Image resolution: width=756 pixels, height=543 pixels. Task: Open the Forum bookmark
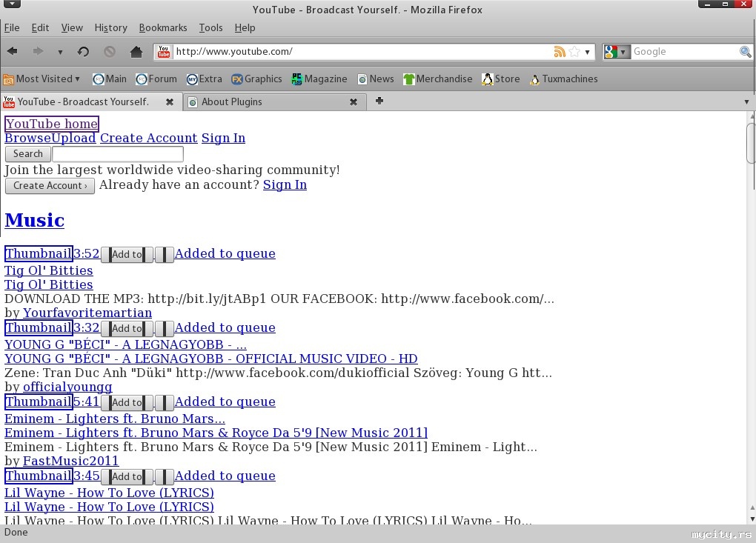(156, 79)
